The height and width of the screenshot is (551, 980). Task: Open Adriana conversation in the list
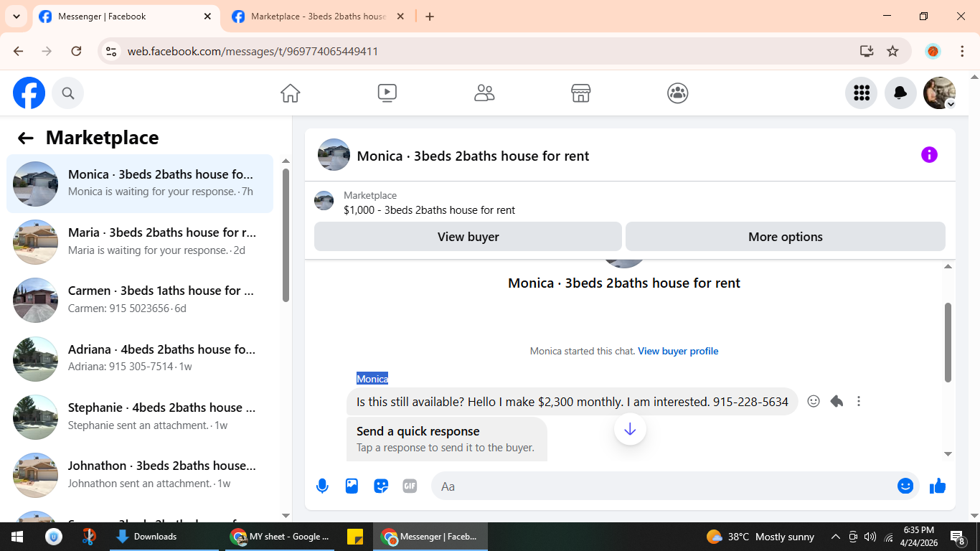pos(140,359)
